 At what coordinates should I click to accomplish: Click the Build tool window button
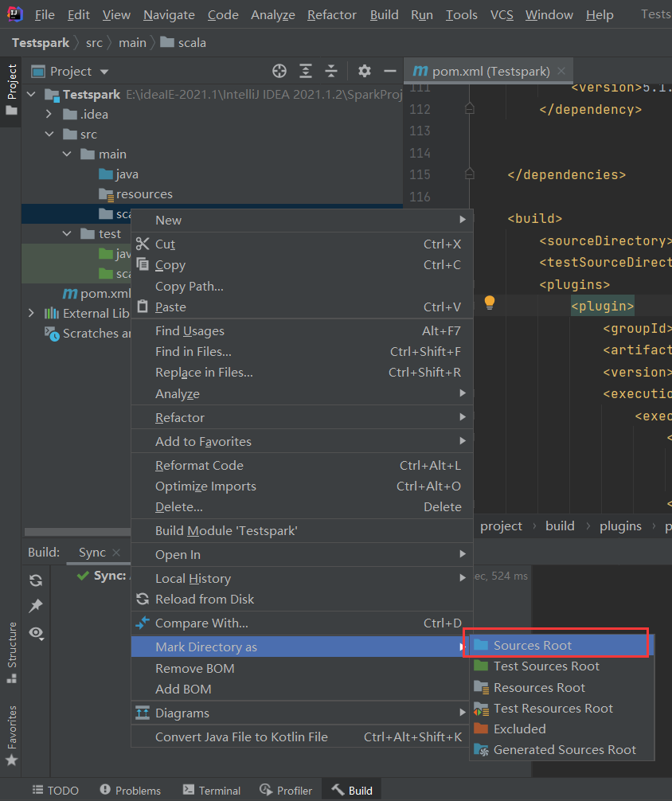(x=352, y=791)
